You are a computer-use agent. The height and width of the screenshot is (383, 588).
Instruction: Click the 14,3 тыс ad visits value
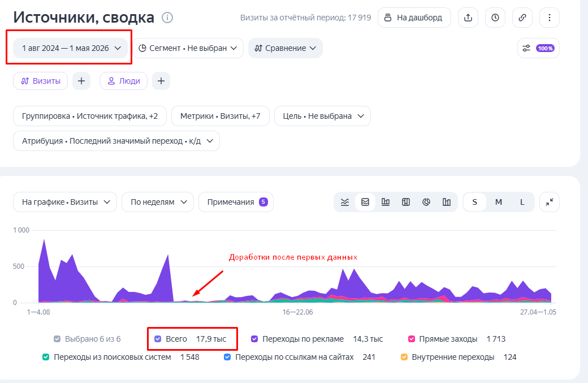[x=368, y=339]
